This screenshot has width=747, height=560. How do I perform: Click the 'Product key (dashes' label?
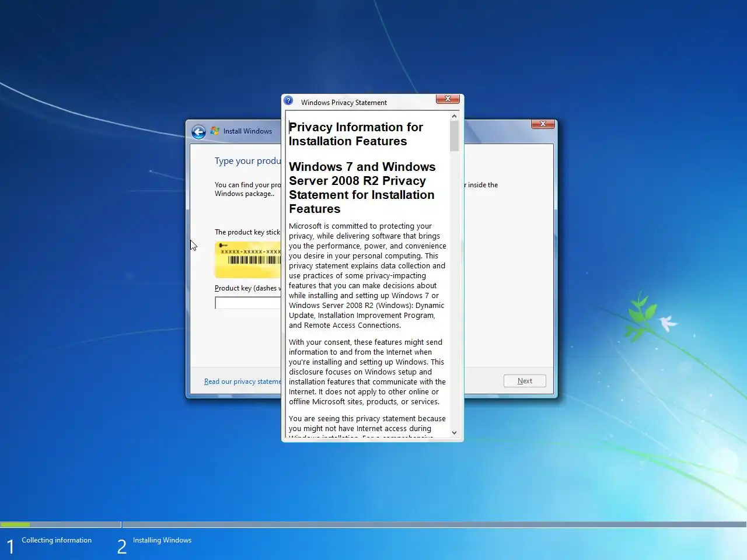pos(247,288)
